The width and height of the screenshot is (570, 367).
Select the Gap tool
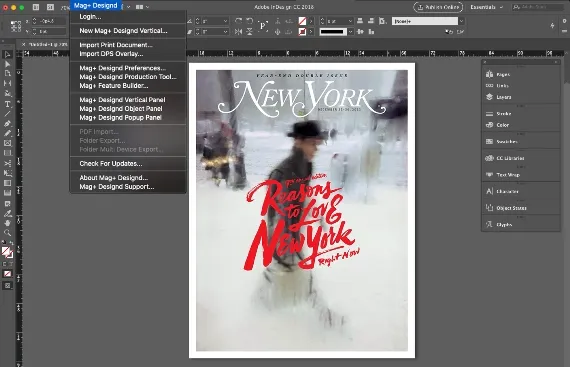[7, 84]
